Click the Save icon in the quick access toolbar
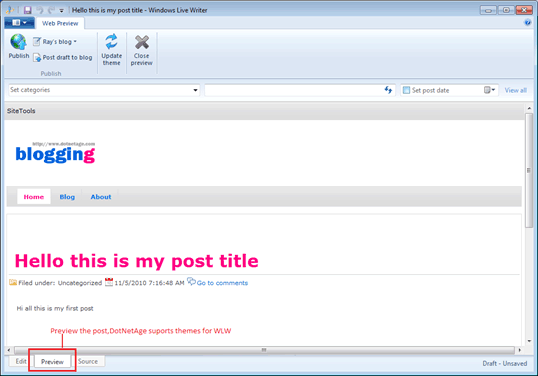Viewport: 538px width, 376px height. 27,10
